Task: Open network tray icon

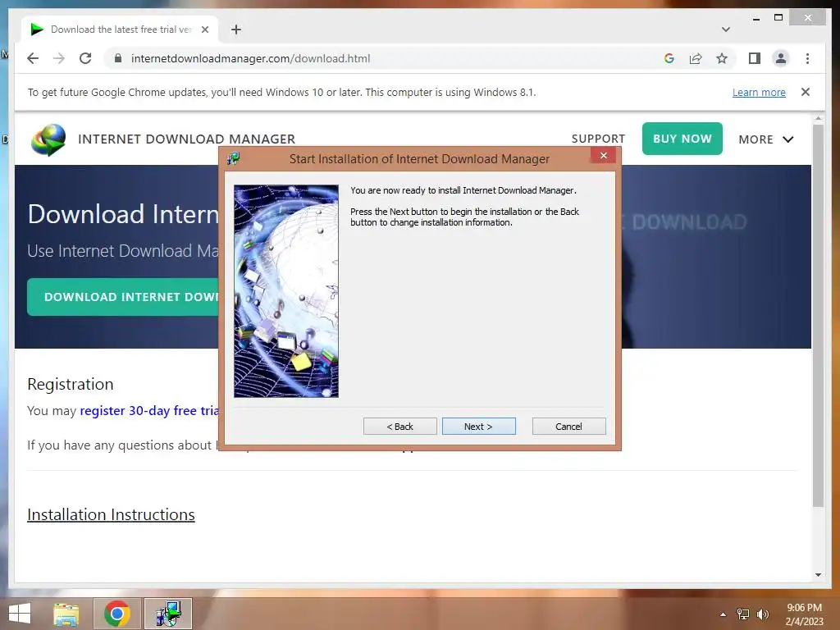Action: (x=743, y=614)
